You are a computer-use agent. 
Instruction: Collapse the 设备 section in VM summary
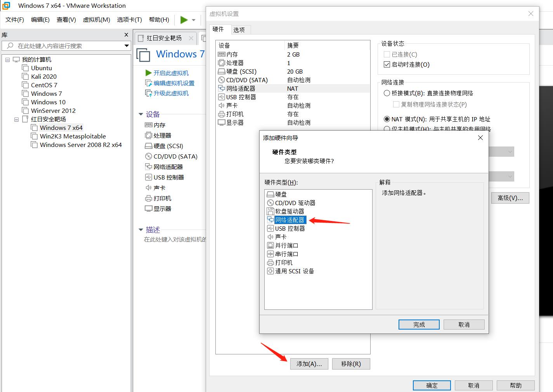tap(141, 114)
